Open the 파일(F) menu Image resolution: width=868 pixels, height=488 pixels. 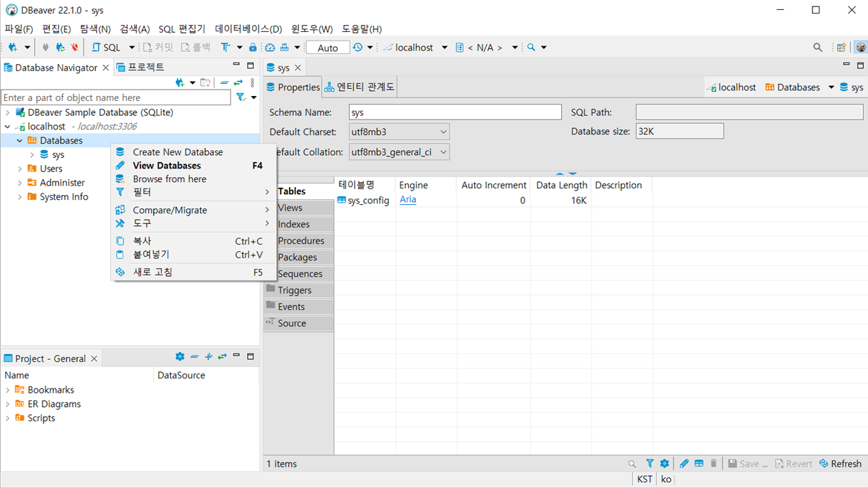point(19,29)
